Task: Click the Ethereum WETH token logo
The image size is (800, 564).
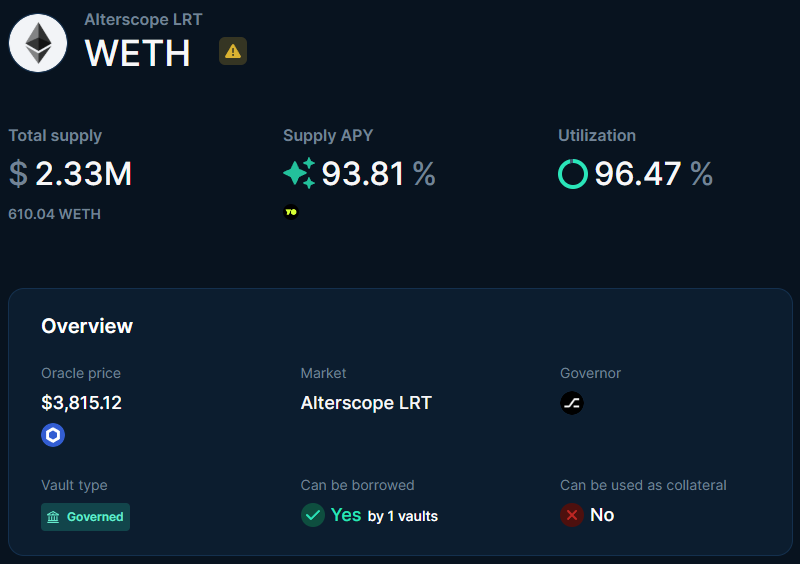Action: (38, 43)
